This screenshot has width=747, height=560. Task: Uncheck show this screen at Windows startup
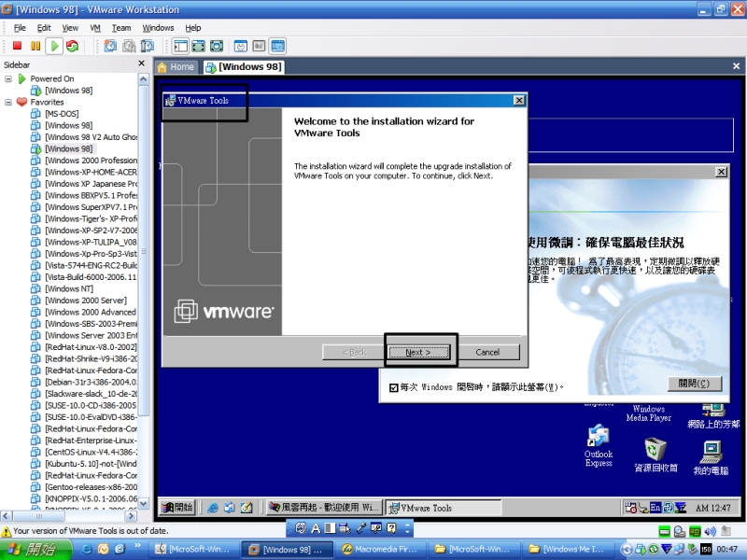pyautogui.click(x=393, y=387)
